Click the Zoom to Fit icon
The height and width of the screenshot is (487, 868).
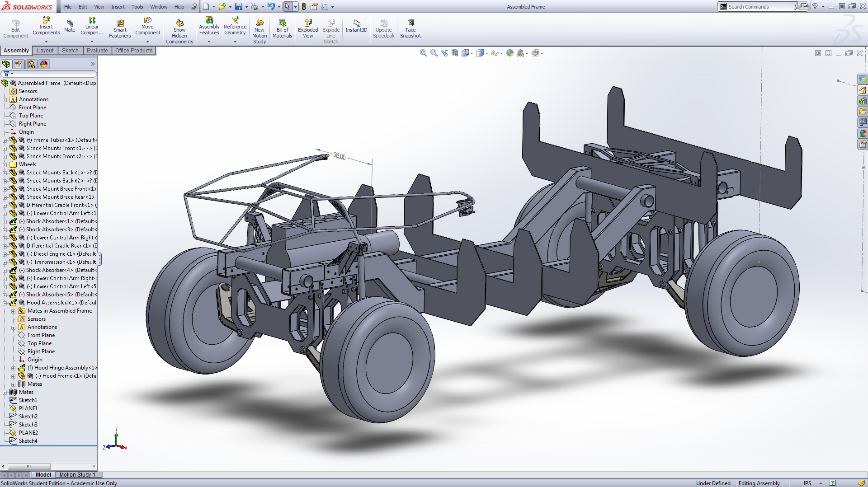(423, 53)
